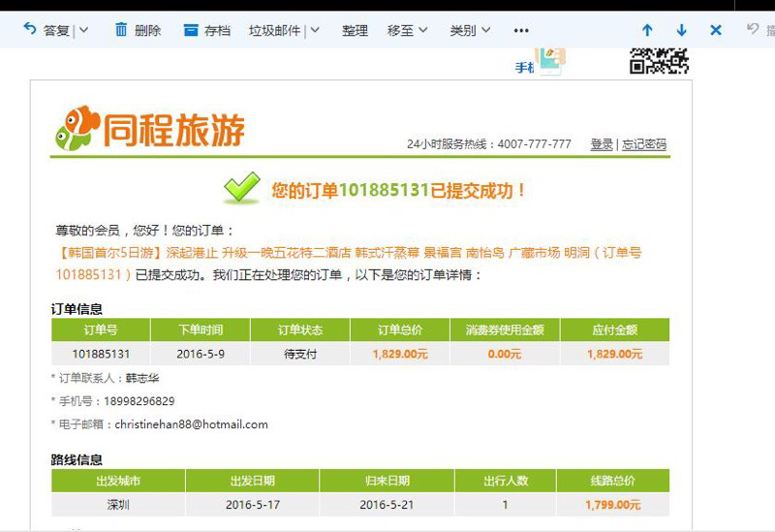
Task: Expand the junk mail dropdown arrow
Action: point(315,30)
